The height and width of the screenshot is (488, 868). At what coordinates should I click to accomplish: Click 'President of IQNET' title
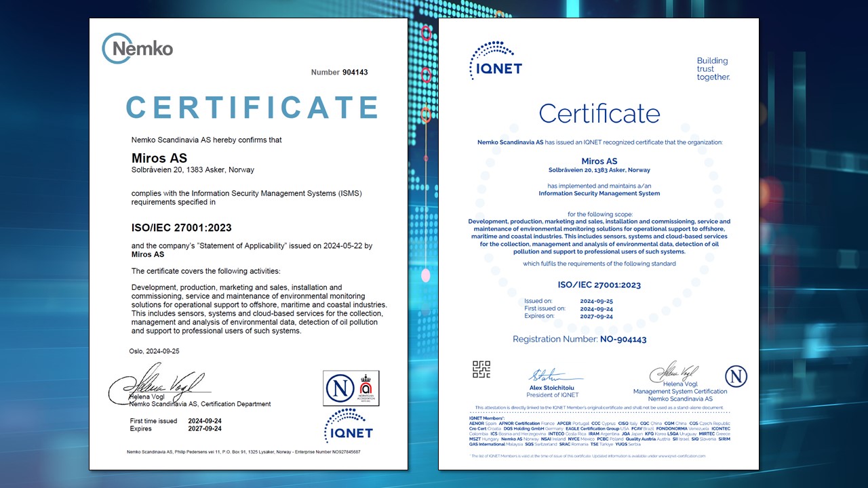pyautogui.click(x=553, y=395)
